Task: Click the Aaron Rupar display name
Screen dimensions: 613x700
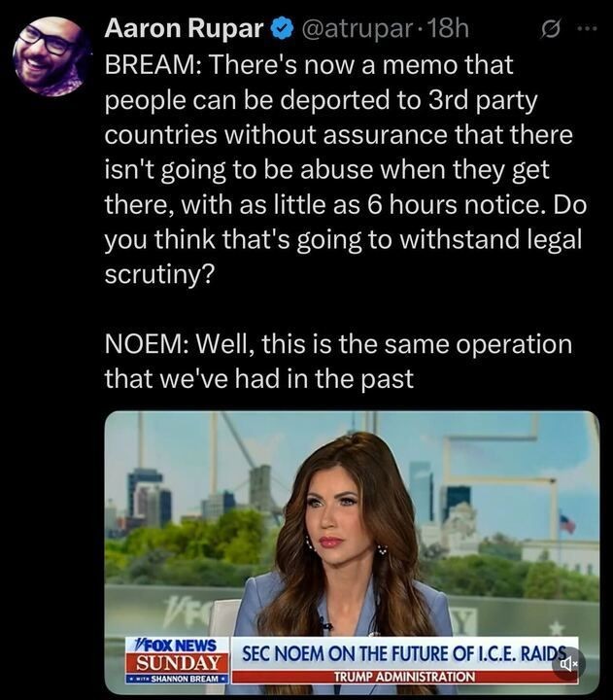Action: click(184, 29)
